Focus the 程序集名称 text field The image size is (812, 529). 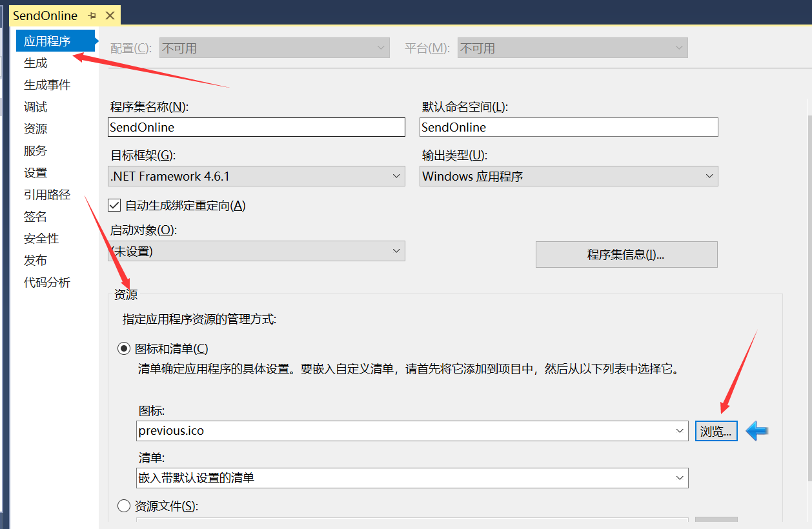pyautogui.click(x=256, y=127)
